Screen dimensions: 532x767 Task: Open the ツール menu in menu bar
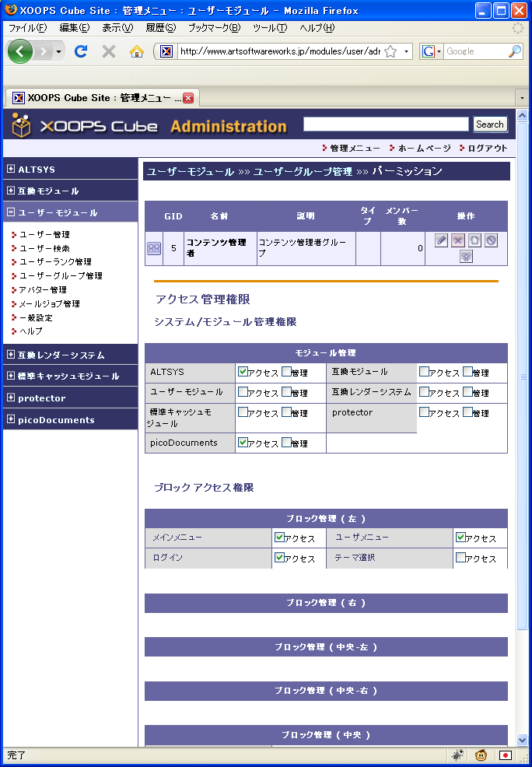[x=269, y=28]
